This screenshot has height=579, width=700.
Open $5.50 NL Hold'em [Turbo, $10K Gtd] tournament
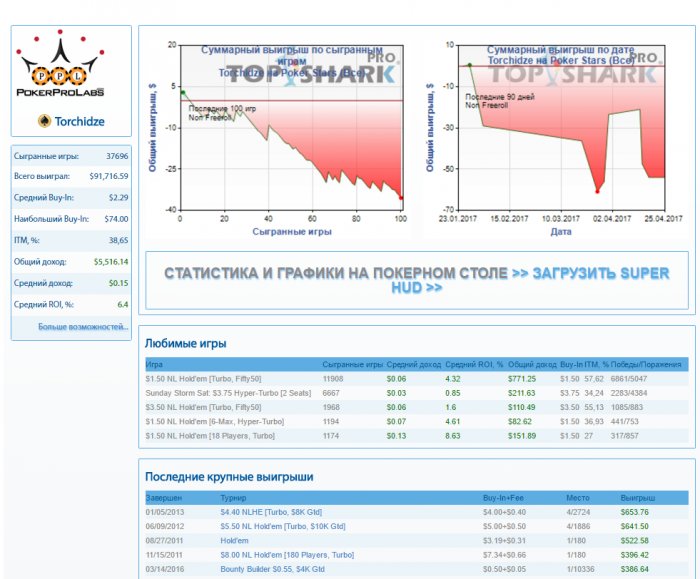tap(283, 526)
